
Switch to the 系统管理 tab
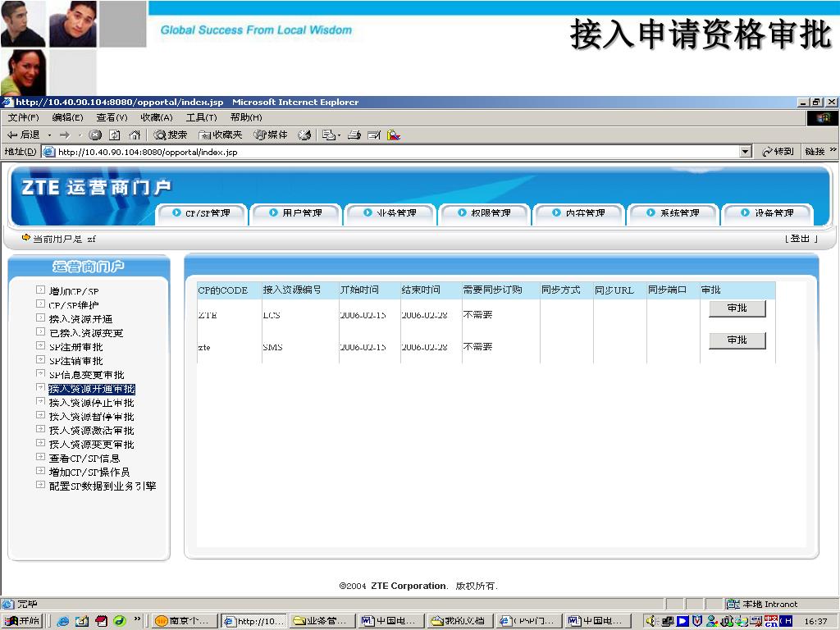click(x=673, y=213)
